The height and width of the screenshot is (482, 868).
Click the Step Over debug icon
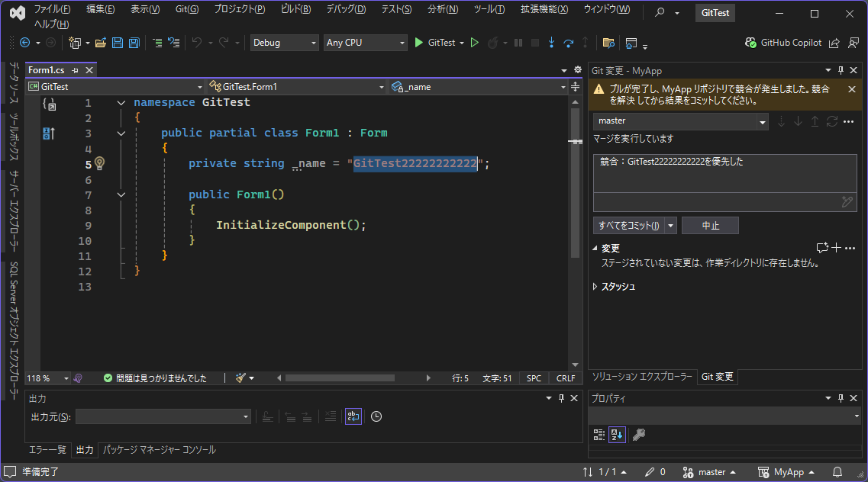pos(568,43)
